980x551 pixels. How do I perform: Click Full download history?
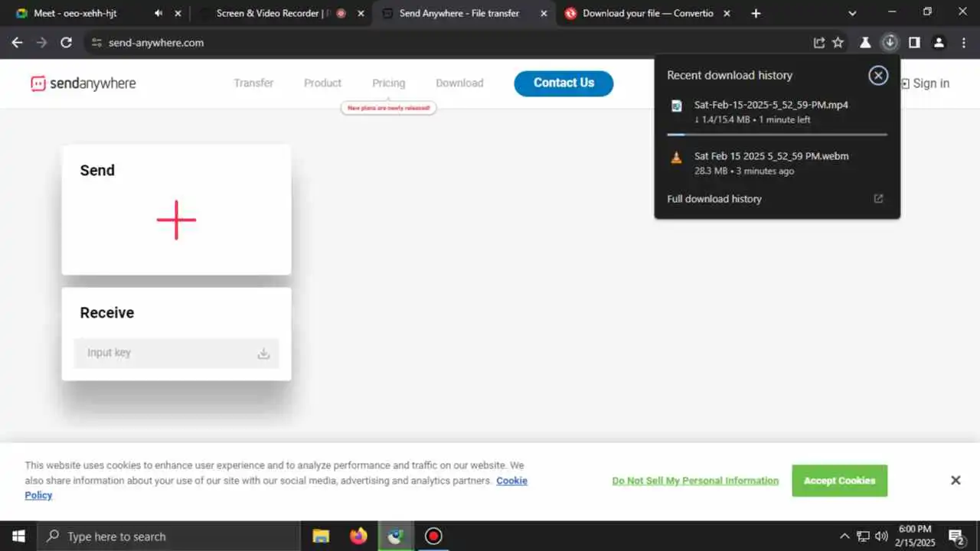[x=714, y=199]
